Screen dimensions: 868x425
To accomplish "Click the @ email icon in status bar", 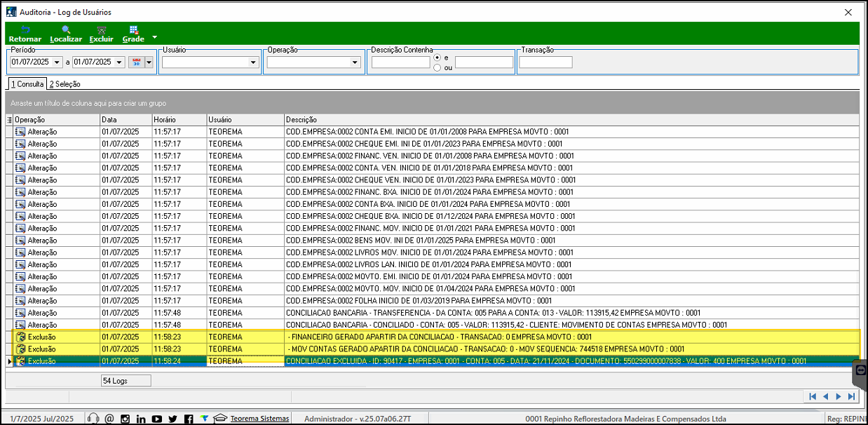I will coord(109,419).
